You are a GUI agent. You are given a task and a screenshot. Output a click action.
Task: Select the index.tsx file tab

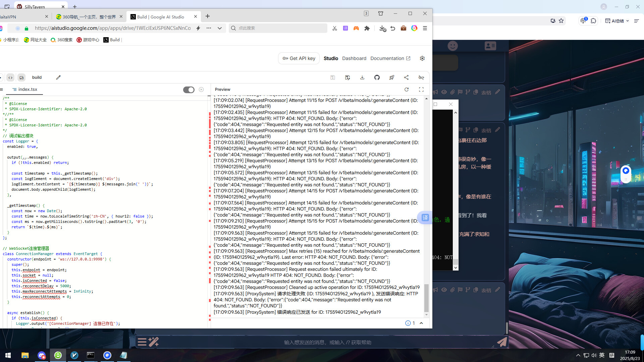(x=28, y=89)
